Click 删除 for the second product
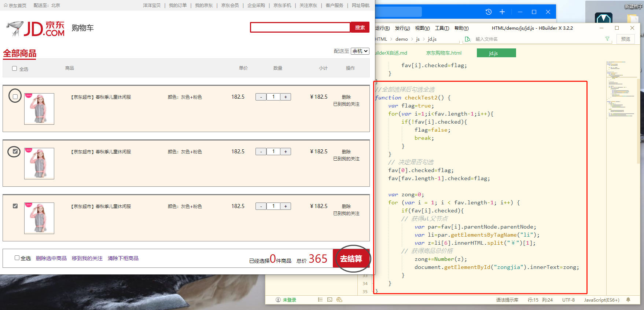 tap(346, 152)
